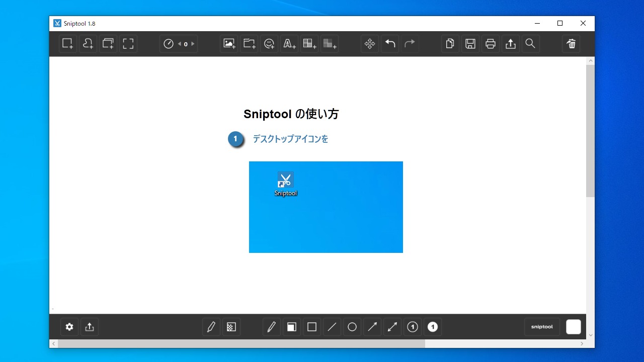Select the move tool
The height and width of the screenshot is (362, 644).
coord(370,44)
